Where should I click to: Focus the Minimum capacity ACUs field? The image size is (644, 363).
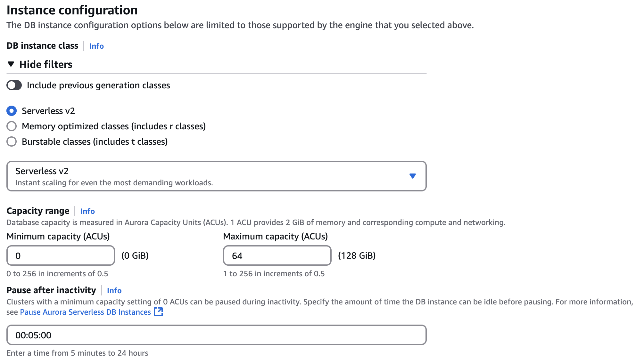[61, 256]
